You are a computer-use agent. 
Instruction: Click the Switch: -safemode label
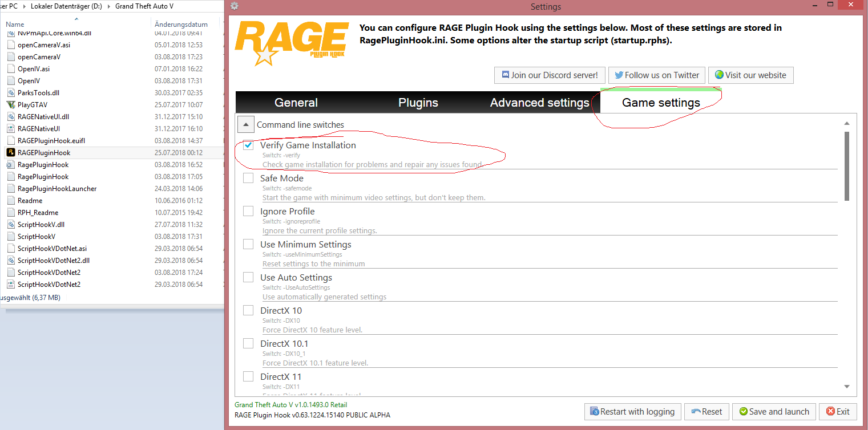click(x=287, y=188)
